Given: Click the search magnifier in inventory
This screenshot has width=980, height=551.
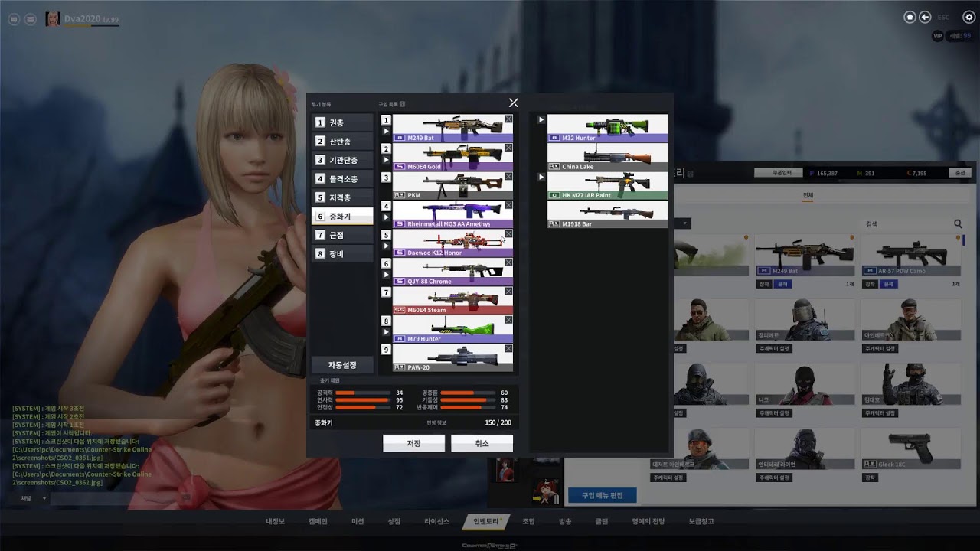Looking at the screenshot, I should coord(958,224).
